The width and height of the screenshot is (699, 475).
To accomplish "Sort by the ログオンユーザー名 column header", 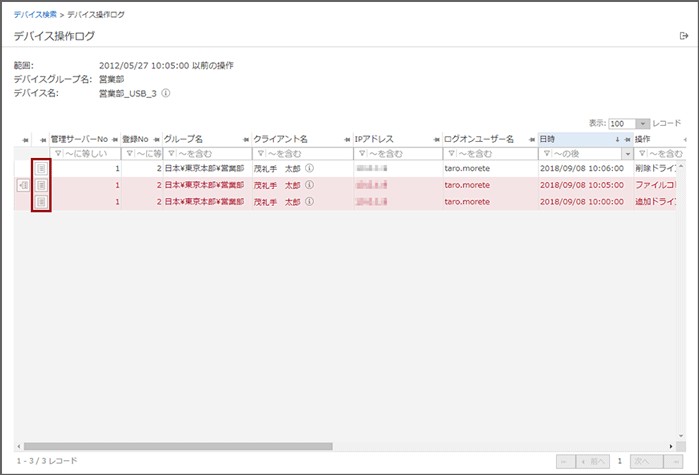I will tap(480, 138).
